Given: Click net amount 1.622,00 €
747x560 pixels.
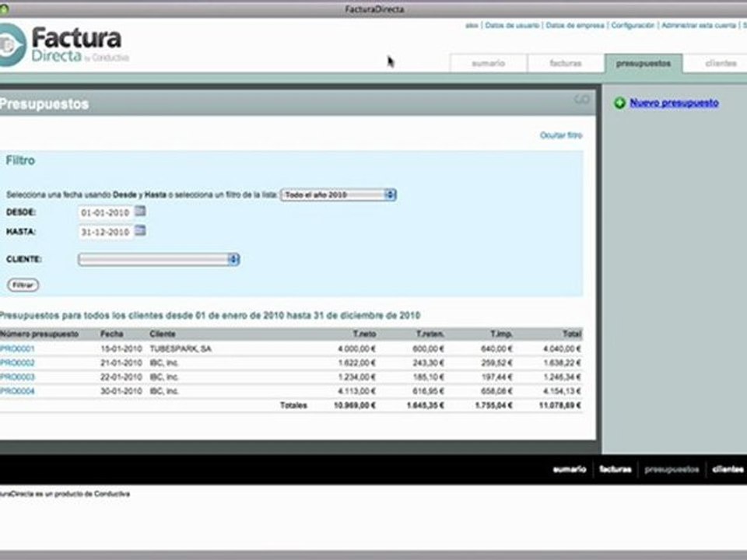Looking at the screenshot, I should 357,363.
